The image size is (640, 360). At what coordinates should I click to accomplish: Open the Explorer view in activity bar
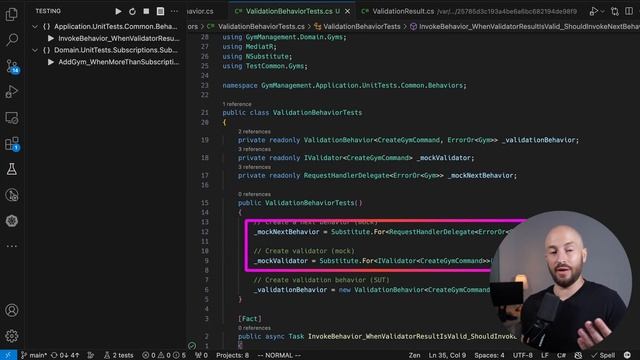[11, 14]
